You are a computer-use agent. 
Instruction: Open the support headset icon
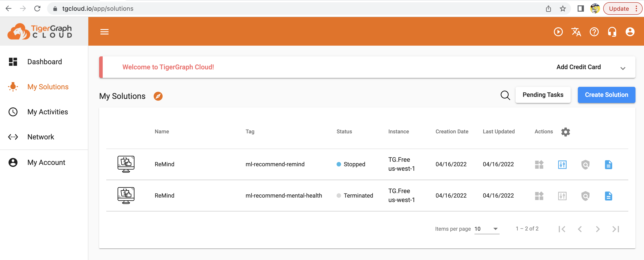[612, 32]
